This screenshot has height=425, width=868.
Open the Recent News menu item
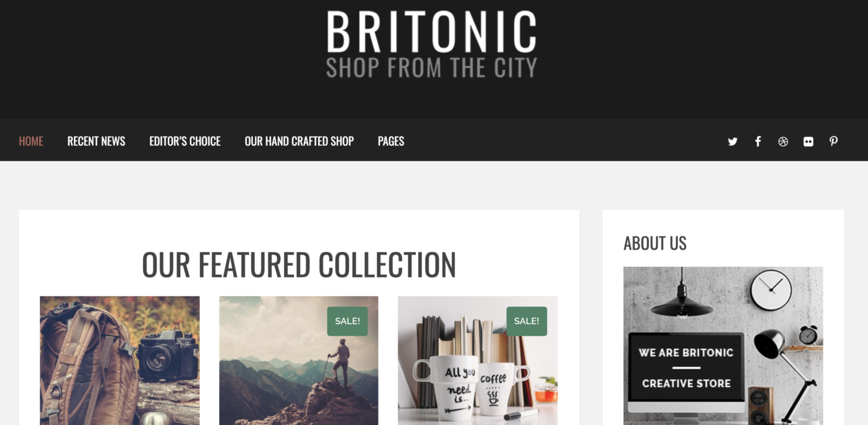(x=96, y=141)
